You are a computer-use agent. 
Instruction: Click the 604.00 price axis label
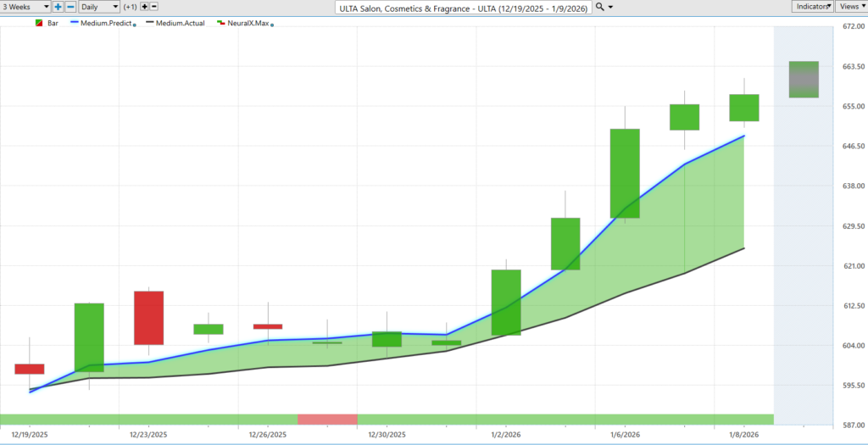pyautogui.click(x=853, y=345)
